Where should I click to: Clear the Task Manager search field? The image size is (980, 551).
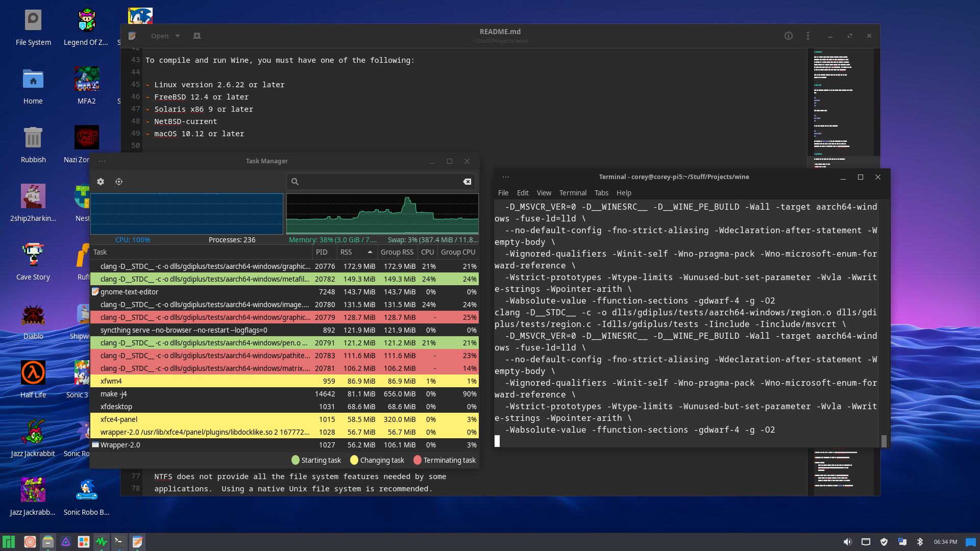467,182
